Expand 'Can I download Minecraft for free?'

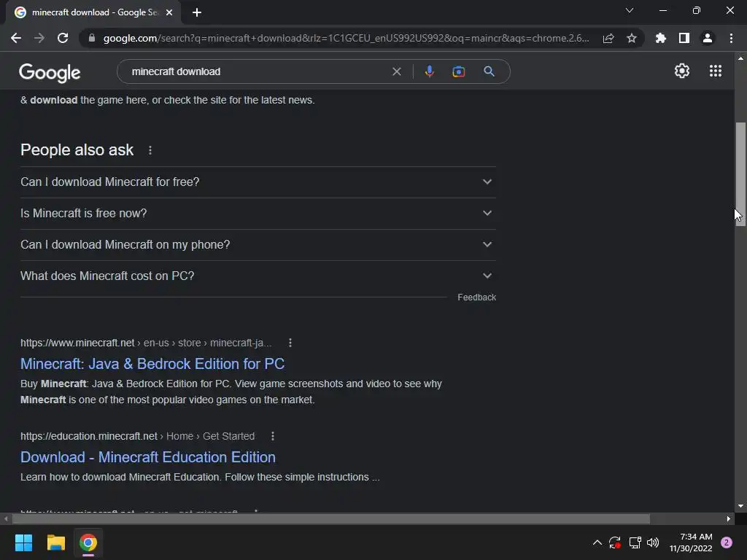tap(258, 182)
